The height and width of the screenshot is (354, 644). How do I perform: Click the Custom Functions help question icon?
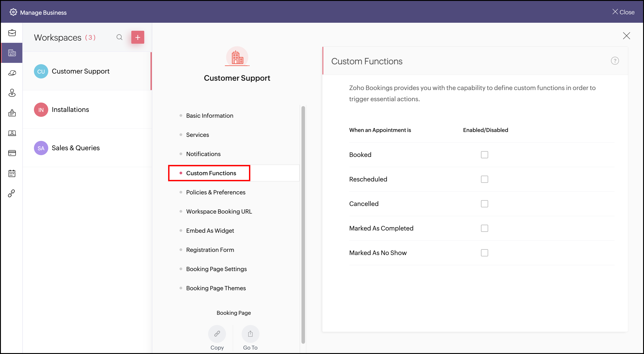(615, 61)
